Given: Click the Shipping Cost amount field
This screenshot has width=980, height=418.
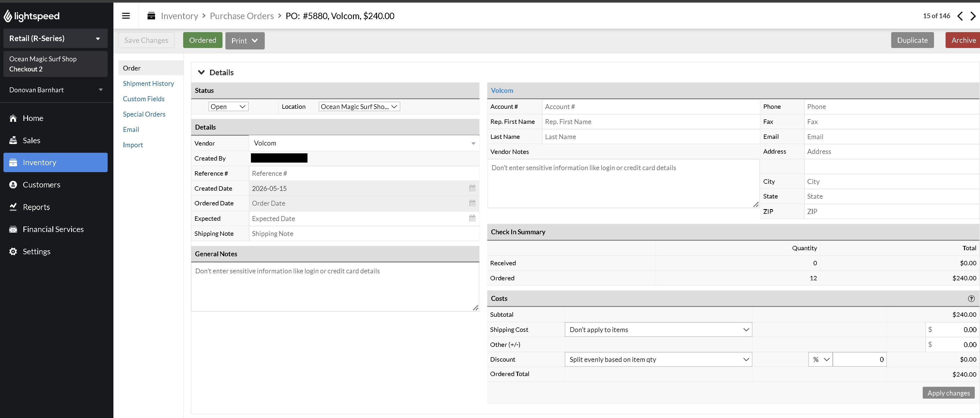Looking at the screenshot, I should pos(952,330).
